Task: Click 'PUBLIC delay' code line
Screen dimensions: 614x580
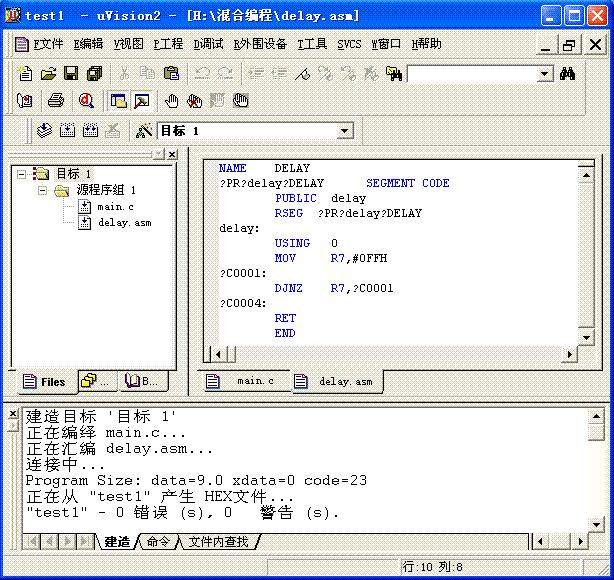Action: pyautogui.click(x=320, y=199)
